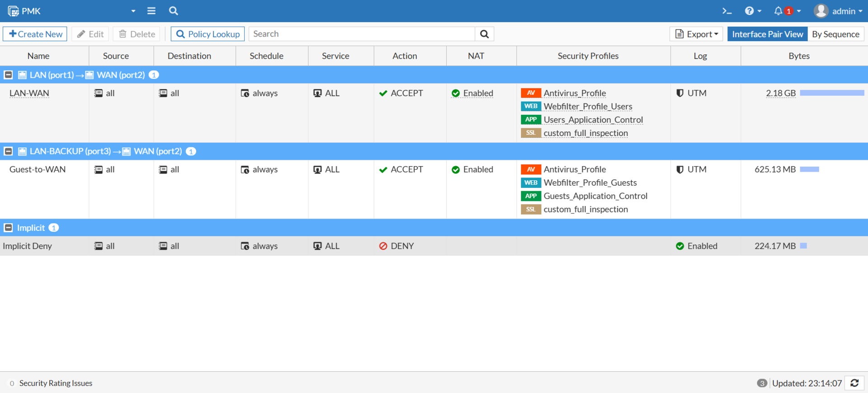Open the hamburger navigation menu

point(151,11)
